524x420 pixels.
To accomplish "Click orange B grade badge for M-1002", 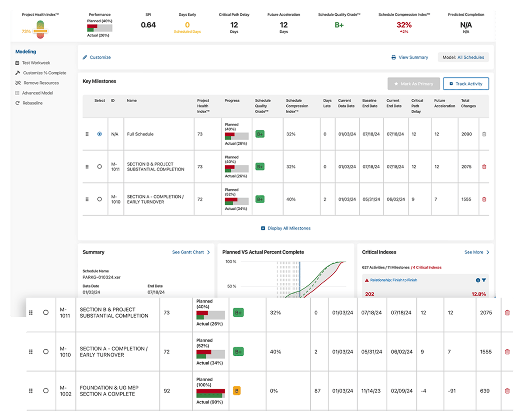I will 236,391.
